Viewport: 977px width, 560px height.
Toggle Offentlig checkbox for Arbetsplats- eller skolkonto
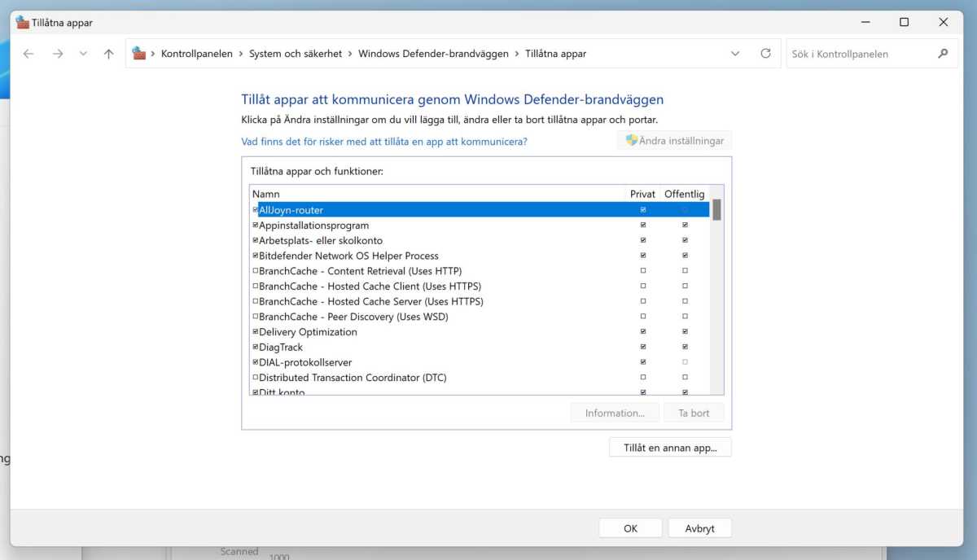point(685,240)
